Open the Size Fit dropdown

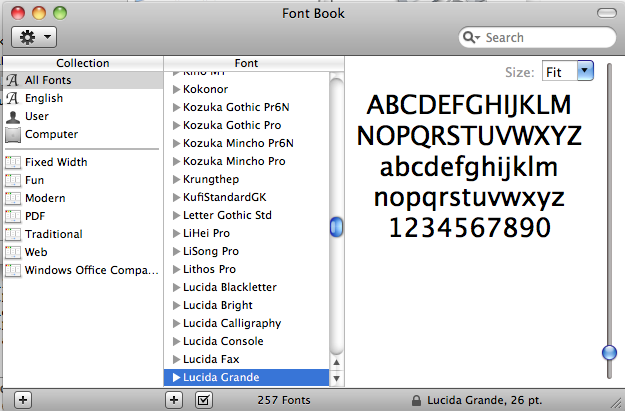(x=585, y=71)
